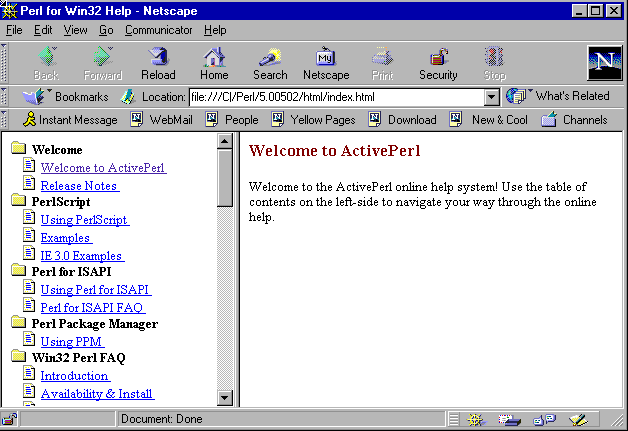Click the Netscape N logo
628x431 pixels.
click(603, 63)
